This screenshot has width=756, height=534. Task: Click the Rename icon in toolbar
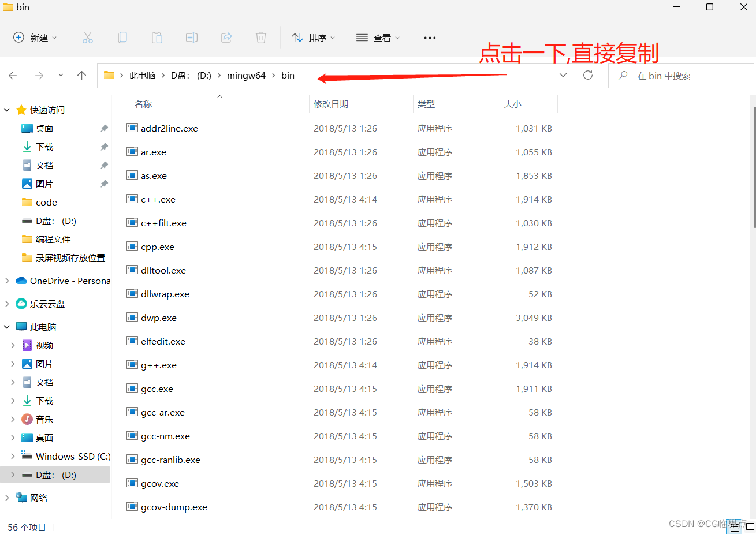(192, 38)
